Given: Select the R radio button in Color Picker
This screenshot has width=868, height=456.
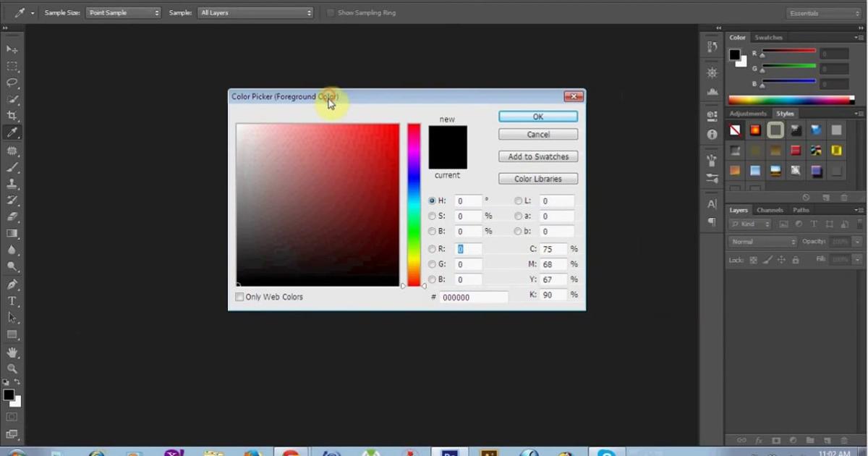Looking at the screenshot, I should 432,248.
